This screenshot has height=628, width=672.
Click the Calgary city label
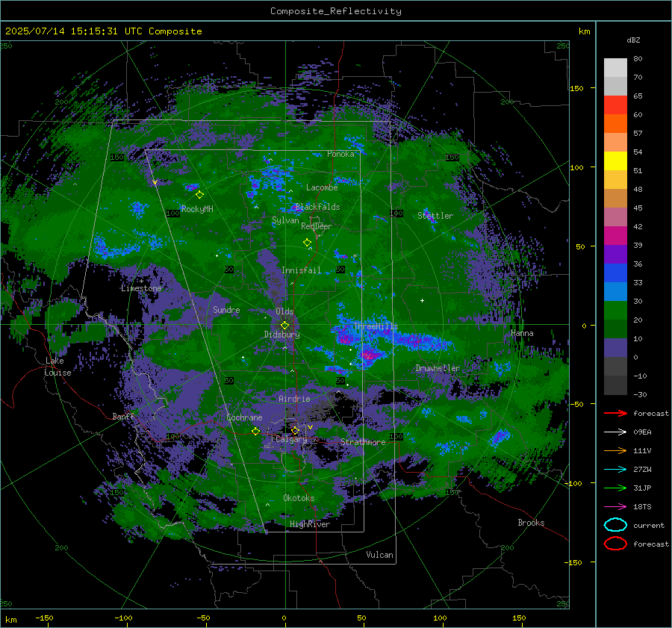click(291, 439)
